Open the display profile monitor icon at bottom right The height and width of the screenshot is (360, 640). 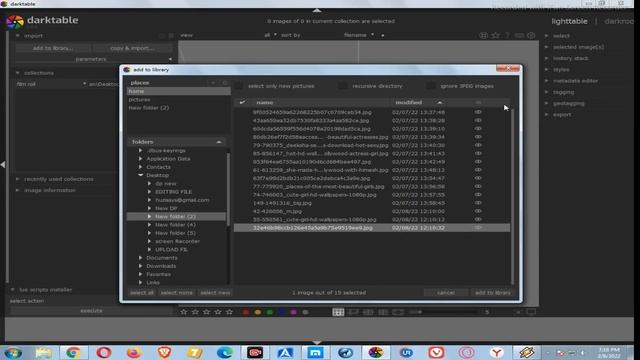(531, 312)
